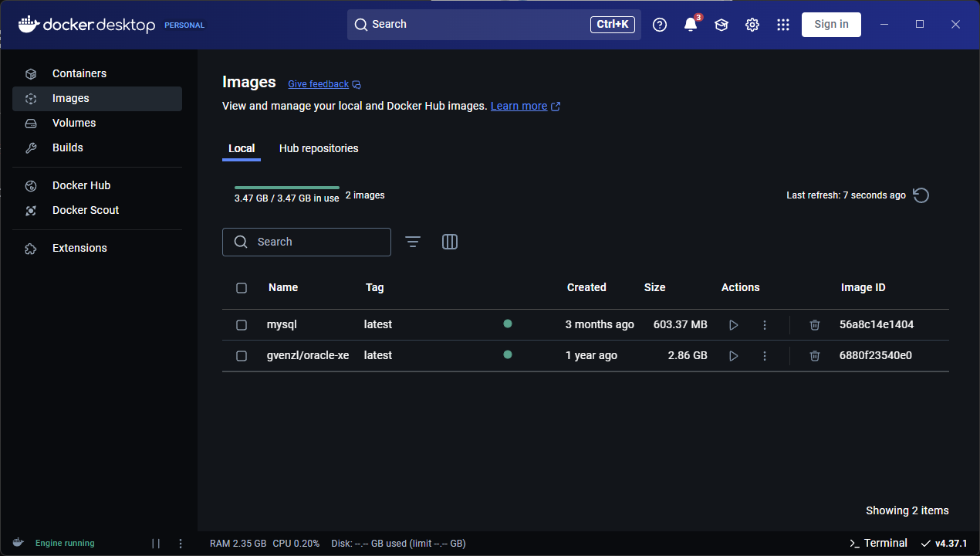Open the Give feedback link
Screen dimensions: 980x556
pyautogui.click(x=318, y=83)
